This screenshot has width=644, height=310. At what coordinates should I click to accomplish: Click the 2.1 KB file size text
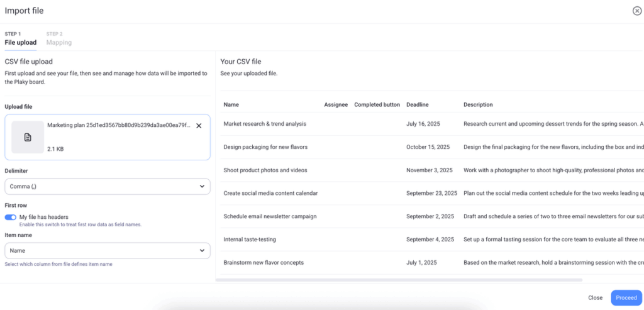click(x=55, y=149)
